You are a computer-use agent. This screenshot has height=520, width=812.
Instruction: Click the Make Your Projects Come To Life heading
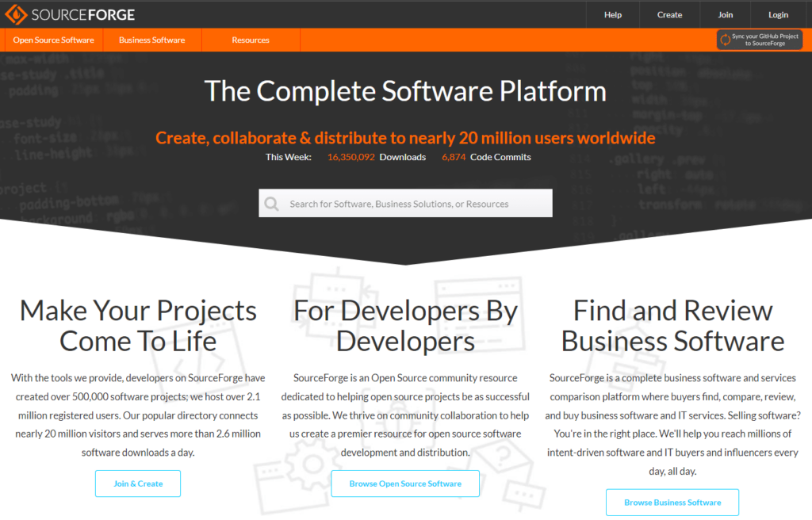[138, 325]
